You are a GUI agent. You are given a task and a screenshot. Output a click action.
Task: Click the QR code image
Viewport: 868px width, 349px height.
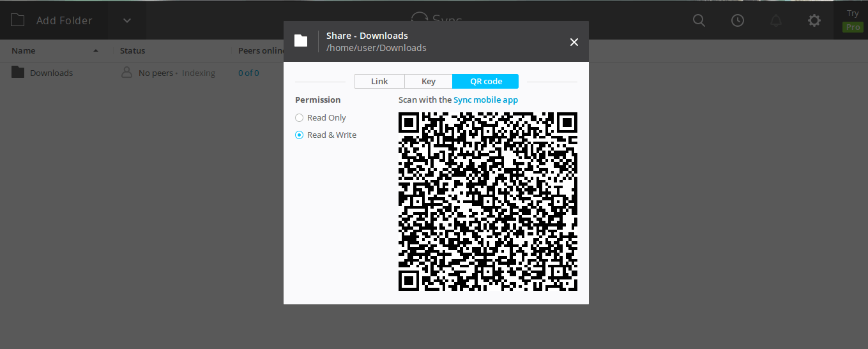(x=487, y=202)
